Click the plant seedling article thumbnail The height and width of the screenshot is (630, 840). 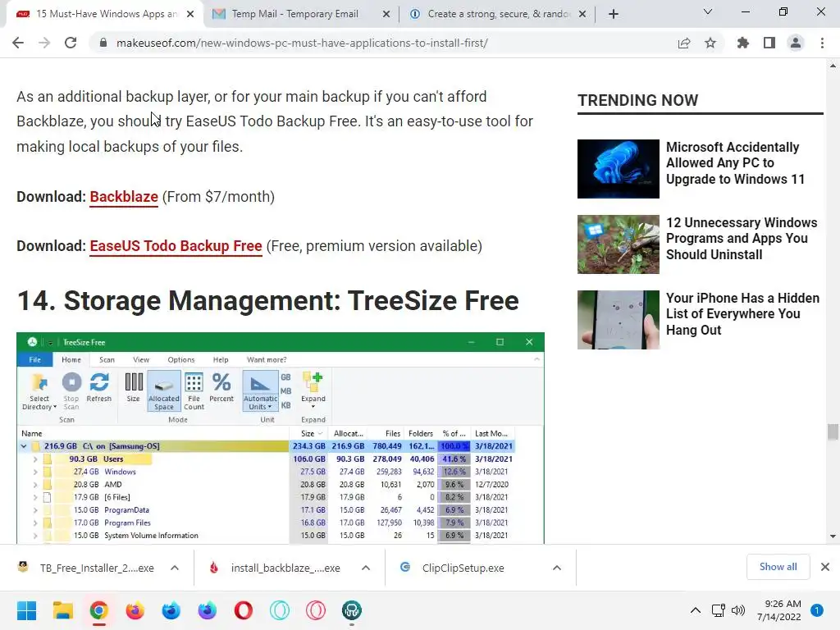[619, 244]
